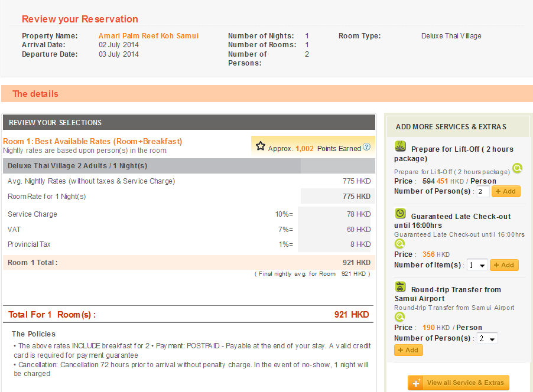The image size is (533, 392).
Task: Click the Guaranteed Late Check-out clock icon
Action: [401, 214]
